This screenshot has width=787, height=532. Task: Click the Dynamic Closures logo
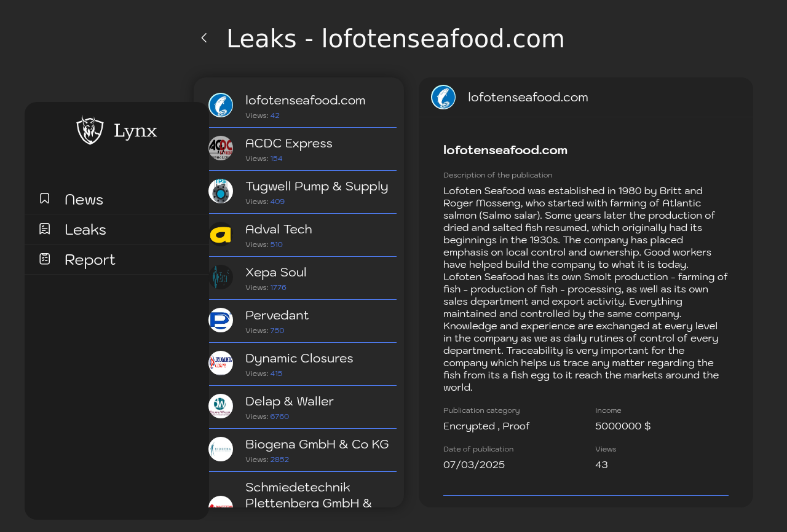coord(221,363)
